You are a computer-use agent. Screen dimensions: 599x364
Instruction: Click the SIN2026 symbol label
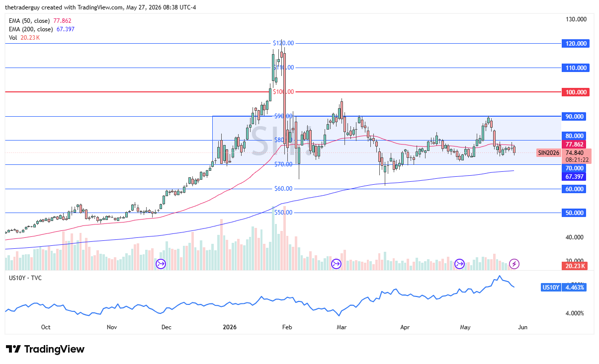[x=548, y=153]
